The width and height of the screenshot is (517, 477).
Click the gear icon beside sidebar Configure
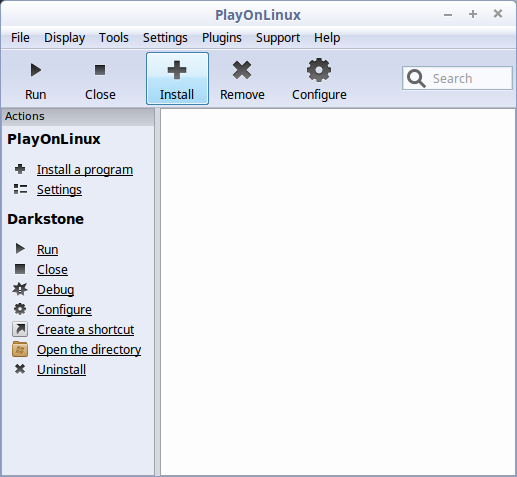(20, 309)
